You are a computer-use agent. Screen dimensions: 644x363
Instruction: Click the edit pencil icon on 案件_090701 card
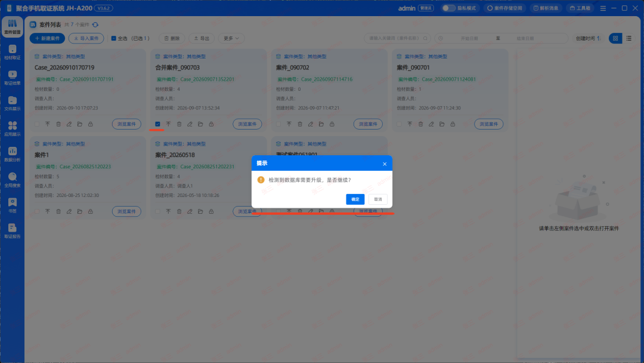[431, 124]
